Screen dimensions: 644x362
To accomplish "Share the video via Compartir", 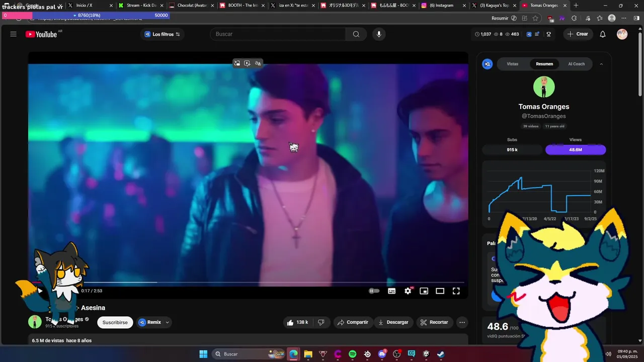I will coord(353,322).
